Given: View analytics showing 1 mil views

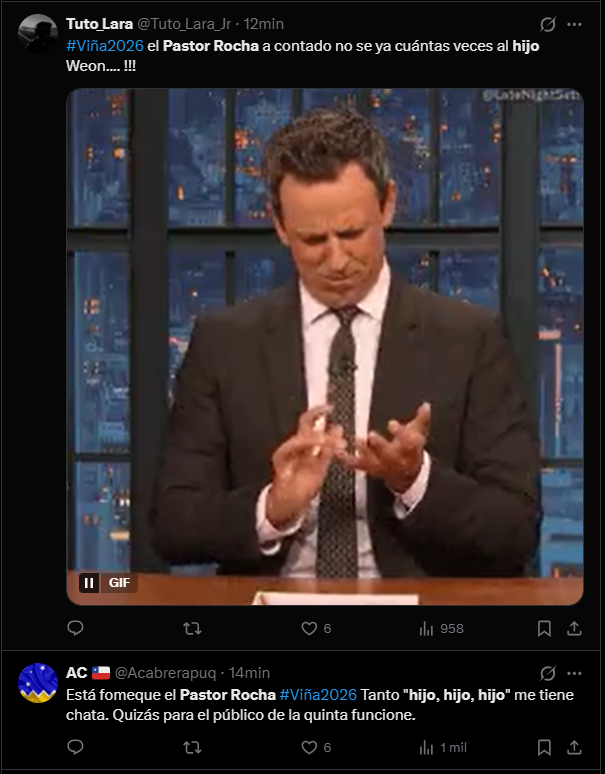Looking at the screenshot, I should [x=443, y=747].
